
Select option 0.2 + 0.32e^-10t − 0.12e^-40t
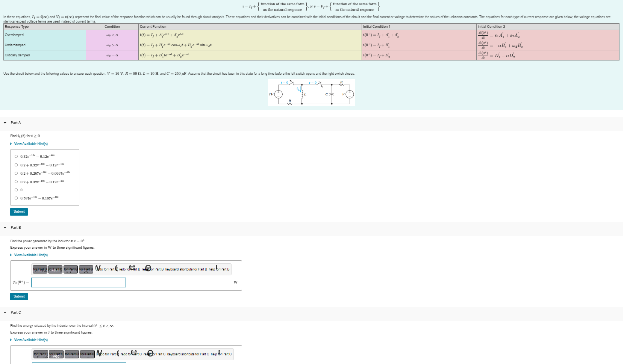16,182
